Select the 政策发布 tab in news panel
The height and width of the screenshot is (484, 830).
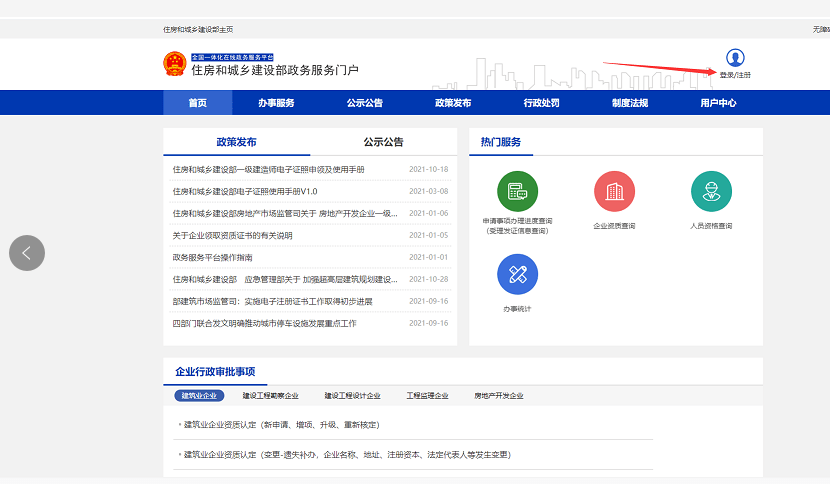(236, 142)
